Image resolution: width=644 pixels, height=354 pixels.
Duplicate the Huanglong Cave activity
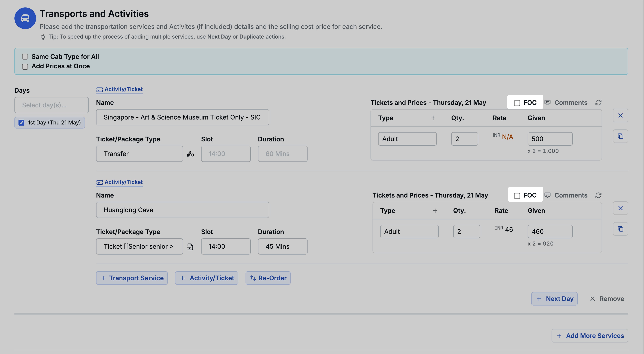620,229
